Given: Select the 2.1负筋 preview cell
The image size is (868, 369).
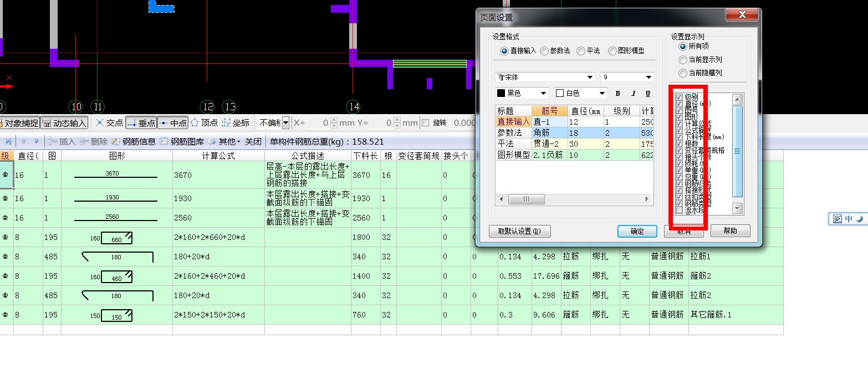Looking at the screenshot, I should click(550, 155).
